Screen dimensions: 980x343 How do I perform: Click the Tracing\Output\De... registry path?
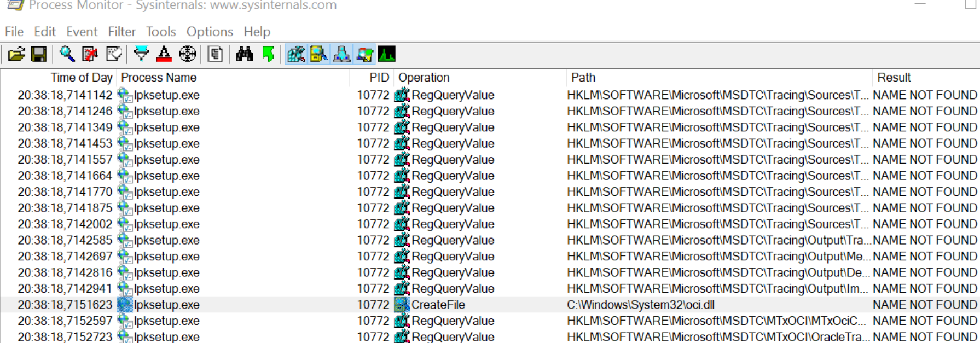point(718,272)
